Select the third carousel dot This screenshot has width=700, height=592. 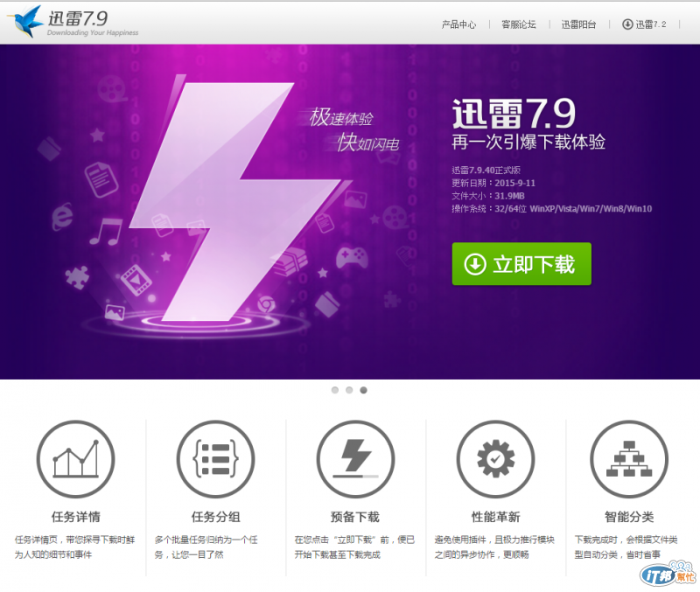[363, 390]
